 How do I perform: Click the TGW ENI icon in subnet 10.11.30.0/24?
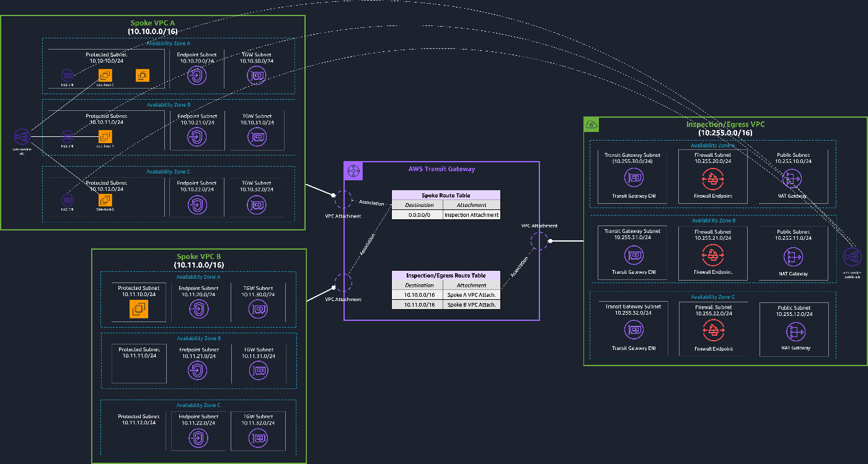pos(258,309)
